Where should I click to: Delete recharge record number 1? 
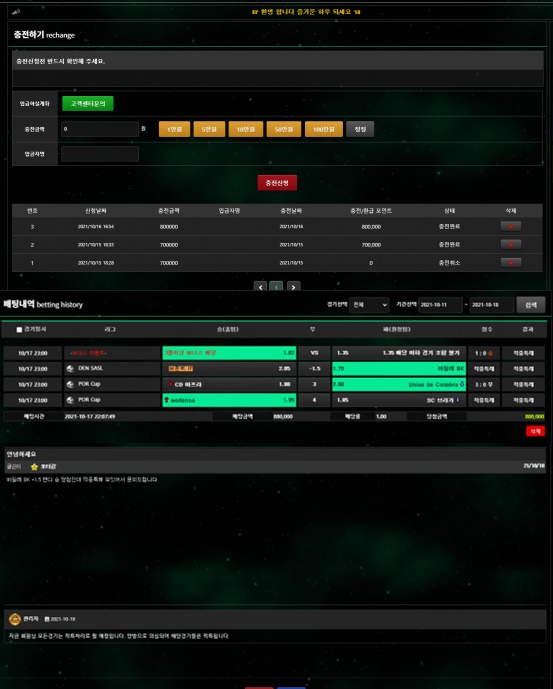coord(511,263)
